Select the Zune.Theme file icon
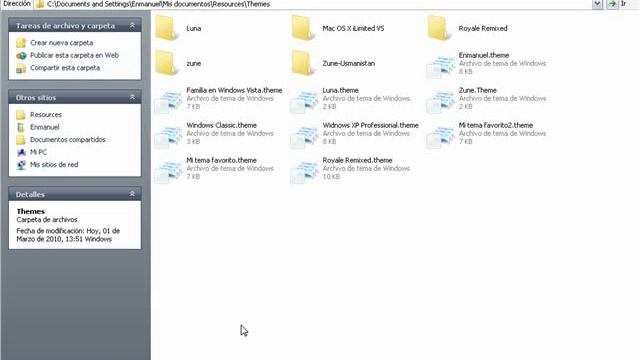Image resolution: width=640 pixels, height=360 pixels. [x=440, y=102]
